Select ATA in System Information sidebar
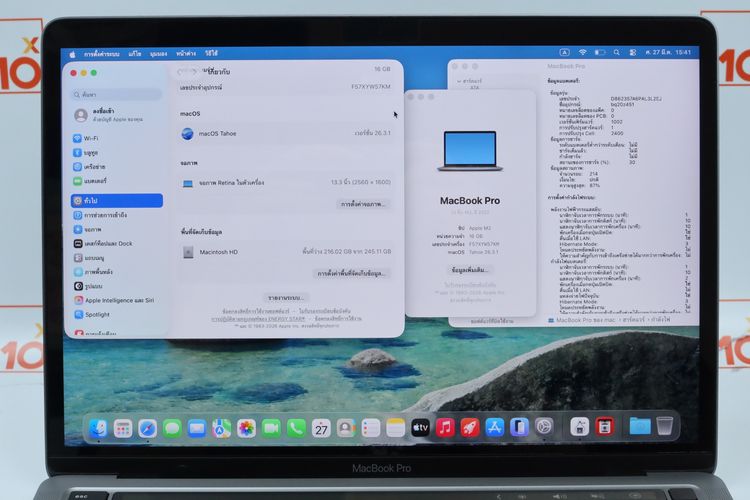The height and width of the screenshot is (500, 750). pyautogui.click(x=474, y=88)
